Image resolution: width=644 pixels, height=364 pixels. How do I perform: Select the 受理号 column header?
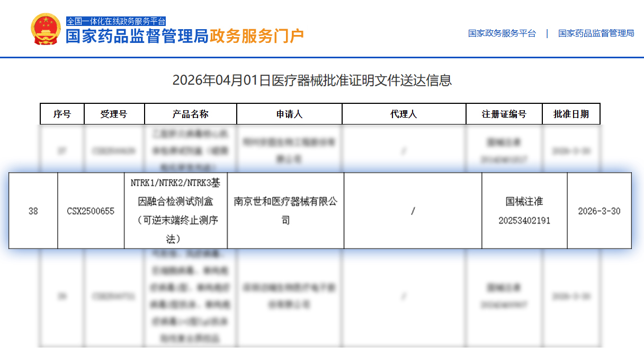(x=114, y=113)
